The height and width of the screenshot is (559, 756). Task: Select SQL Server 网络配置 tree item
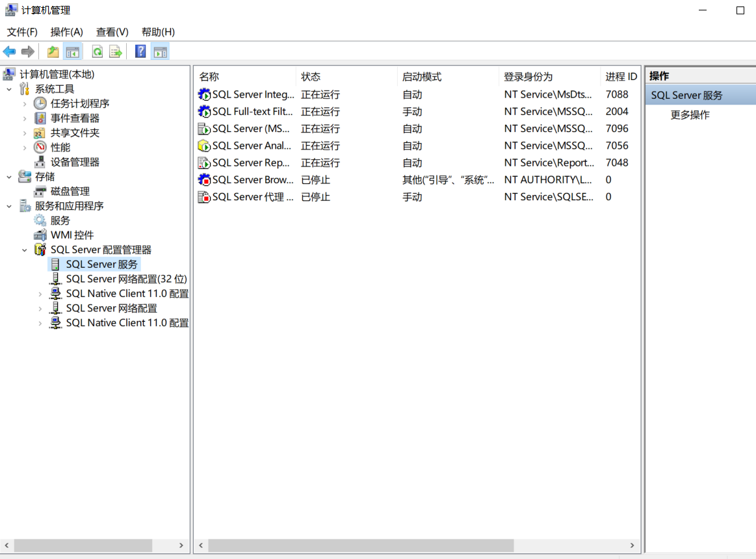[x=111, y=308]
